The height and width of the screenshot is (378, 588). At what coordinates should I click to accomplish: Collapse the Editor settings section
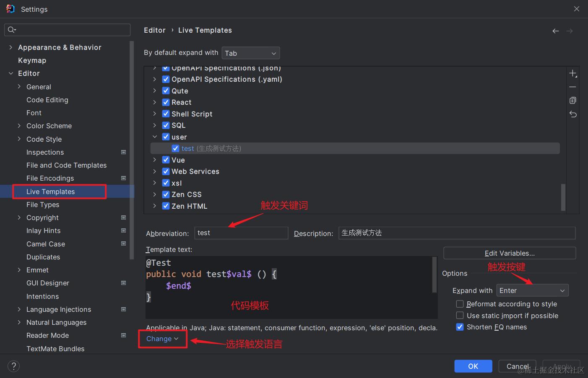(11, 73)
